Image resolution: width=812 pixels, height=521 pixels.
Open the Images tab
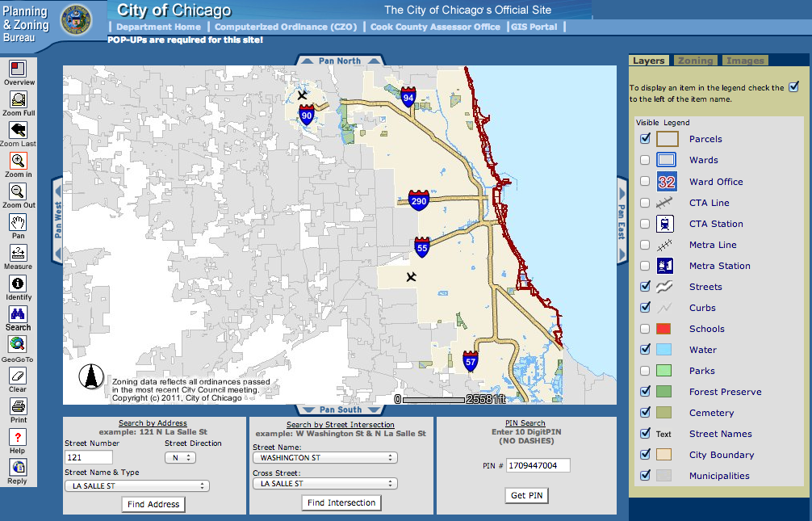pyautogui.click(x=745, y=61)
